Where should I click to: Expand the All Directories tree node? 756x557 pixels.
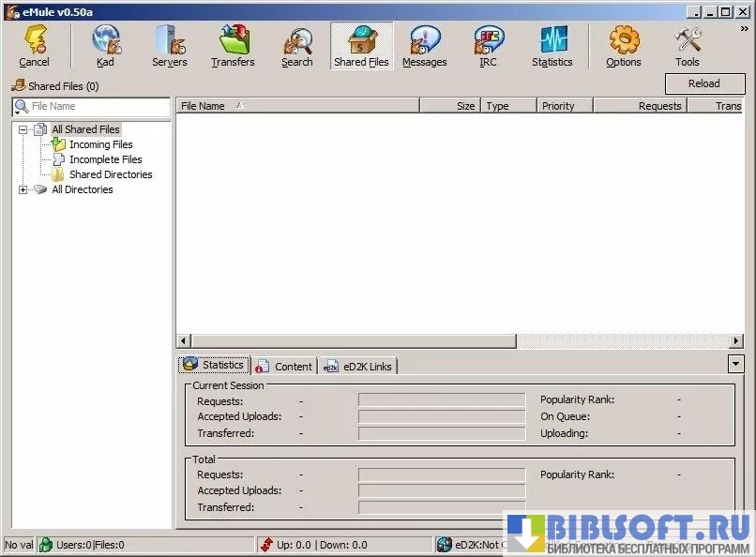pyautogui.click(x=23, y=190)
